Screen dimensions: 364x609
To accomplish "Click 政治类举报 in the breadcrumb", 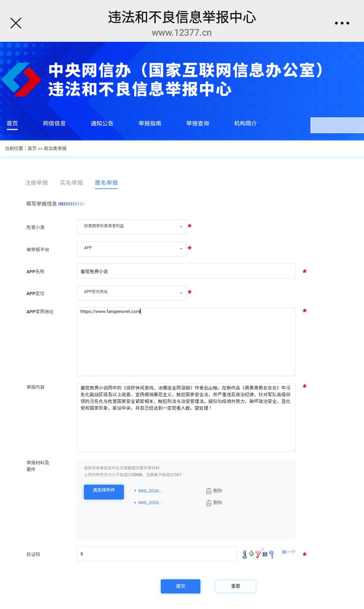I will (x=55, y=149).
